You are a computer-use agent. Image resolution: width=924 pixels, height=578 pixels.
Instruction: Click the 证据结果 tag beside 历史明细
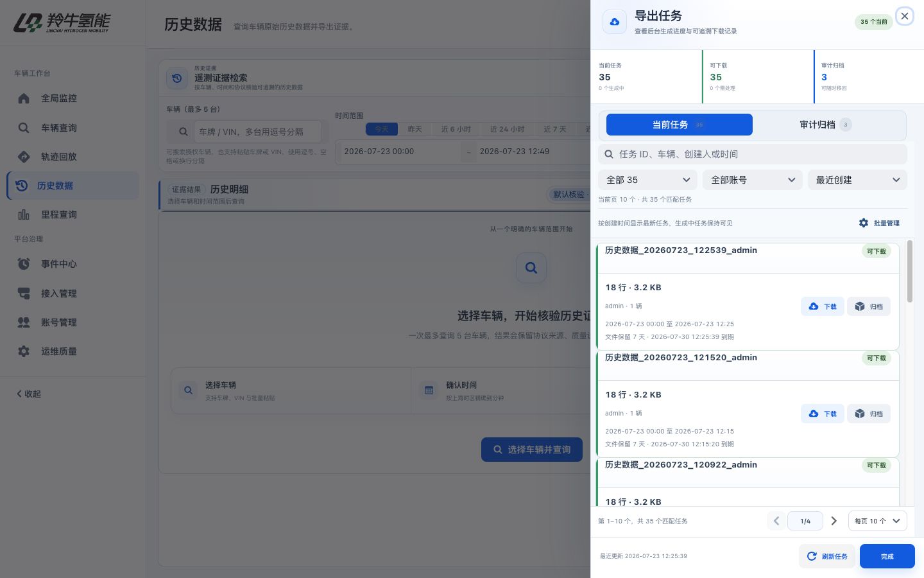coord(186,189)
